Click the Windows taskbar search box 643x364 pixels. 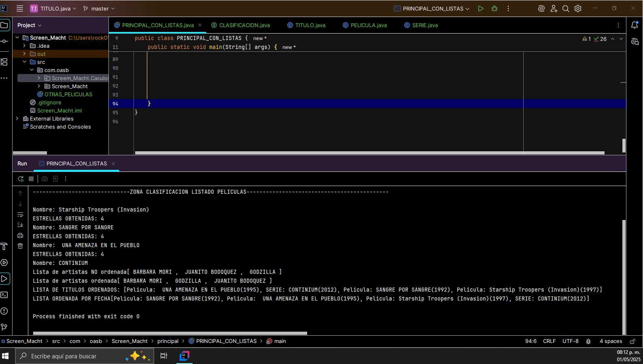pyautogui.click(x=85, y=356)
